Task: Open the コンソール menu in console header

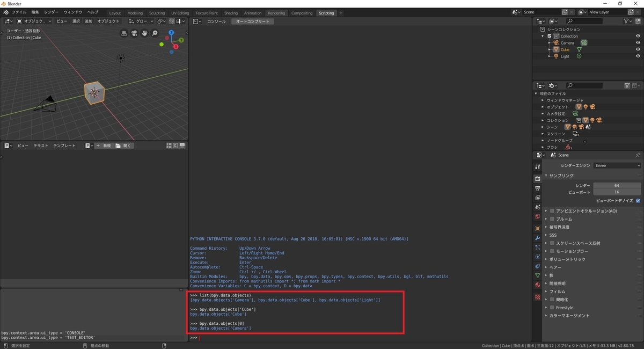Action: click(216, 21)
